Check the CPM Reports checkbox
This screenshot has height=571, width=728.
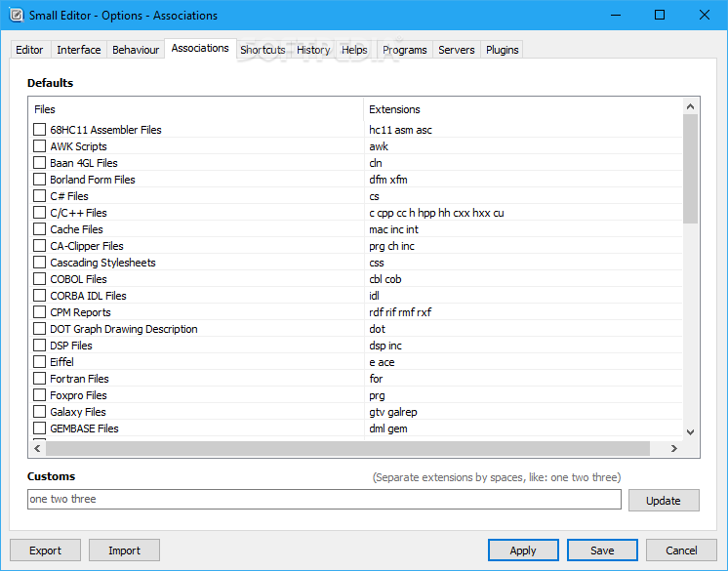39,312
